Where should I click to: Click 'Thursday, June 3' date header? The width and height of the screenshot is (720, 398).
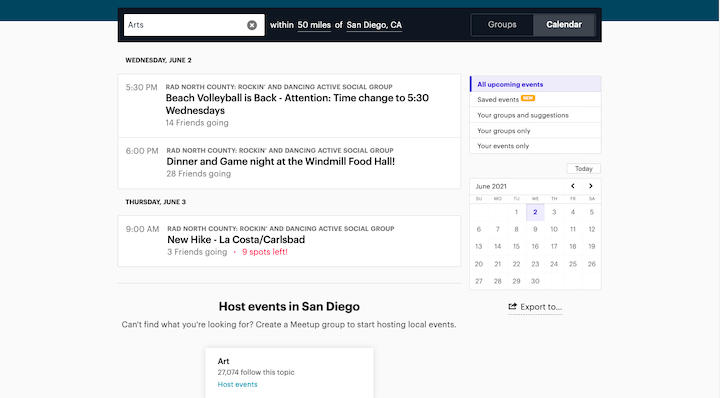156,202
